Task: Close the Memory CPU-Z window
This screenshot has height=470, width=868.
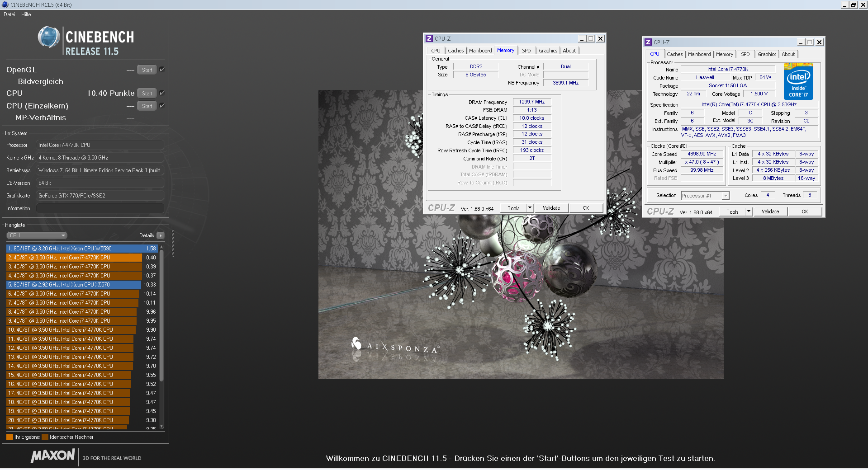Action: coord(600,39)
